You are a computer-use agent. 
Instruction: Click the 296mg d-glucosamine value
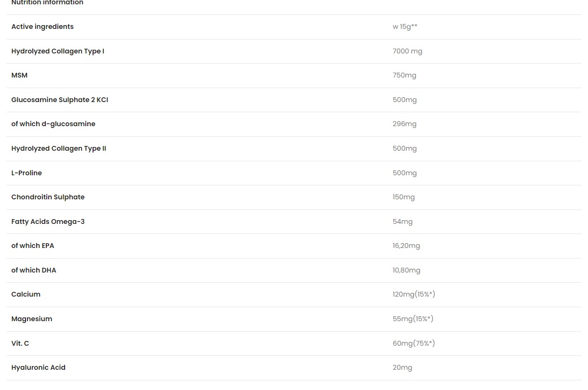point(404,124)
